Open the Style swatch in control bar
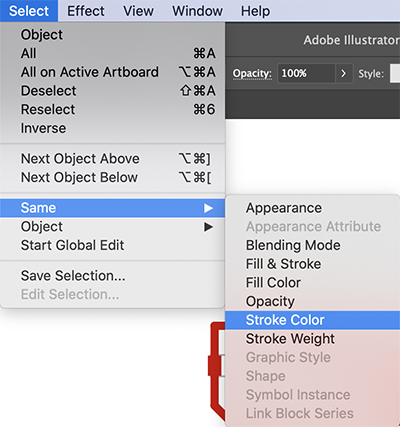 (395, 73)
